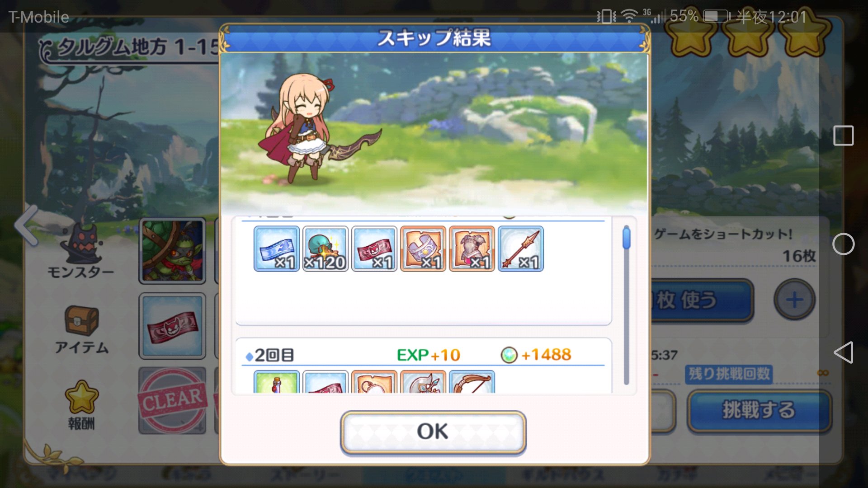The height and width of the screenshot is (488, 868).
Task: Tap the Android back navigation triangle
Action: click(x=843, y=352)
